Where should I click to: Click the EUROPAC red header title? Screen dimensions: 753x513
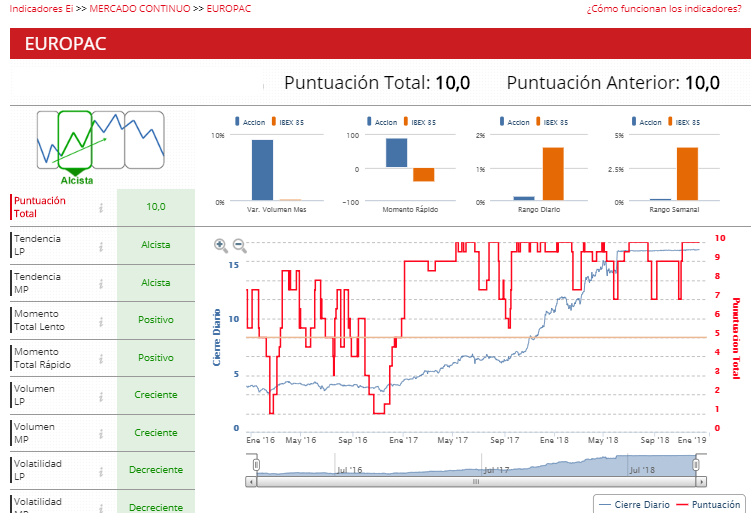pos(66,44)
